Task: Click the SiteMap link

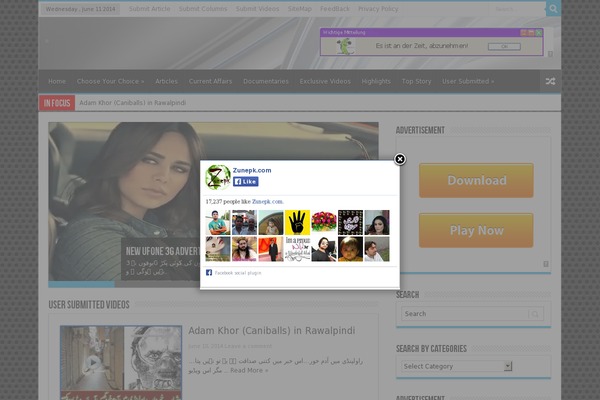Action: point(300,8)
